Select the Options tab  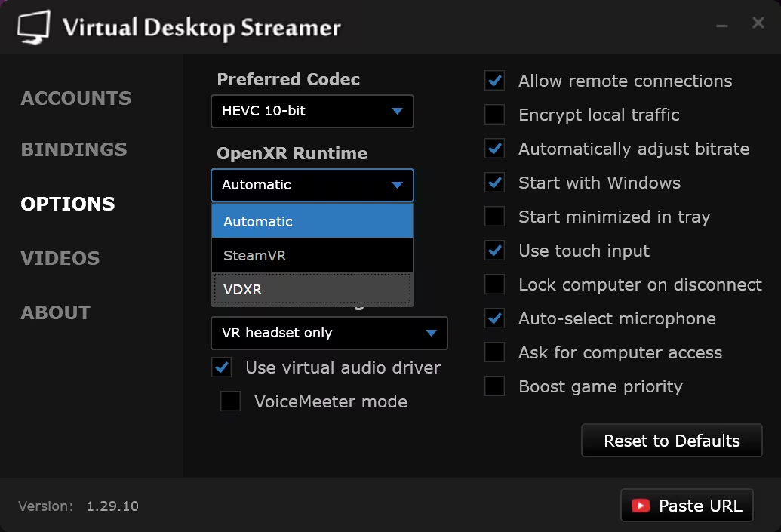click(x=68, y=204)
